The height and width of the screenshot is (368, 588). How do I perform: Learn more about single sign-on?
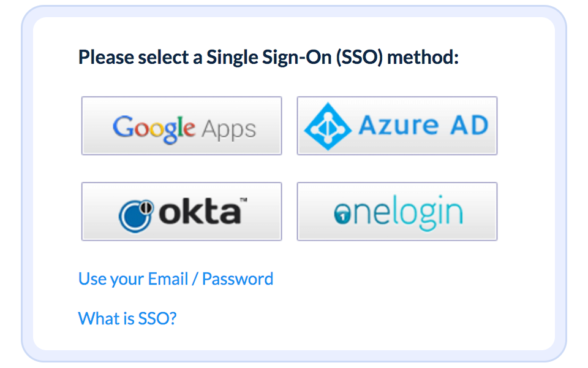(x=127, y=318)
